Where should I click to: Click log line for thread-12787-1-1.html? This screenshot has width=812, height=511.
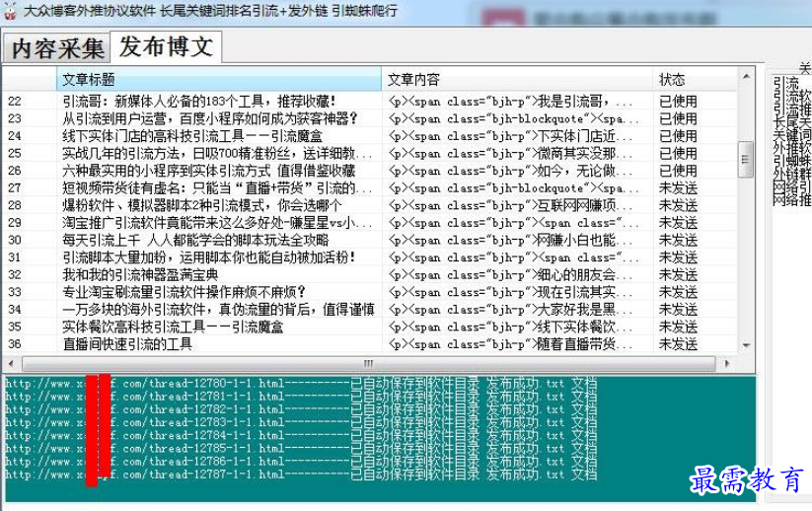click(301, 474)
